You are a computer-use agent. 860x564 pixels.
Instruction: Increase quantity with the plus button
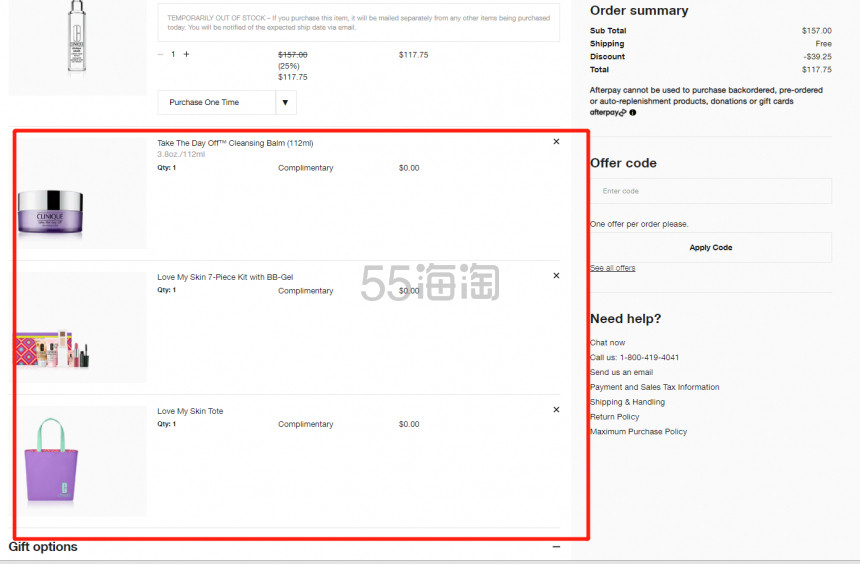(186, 54)
